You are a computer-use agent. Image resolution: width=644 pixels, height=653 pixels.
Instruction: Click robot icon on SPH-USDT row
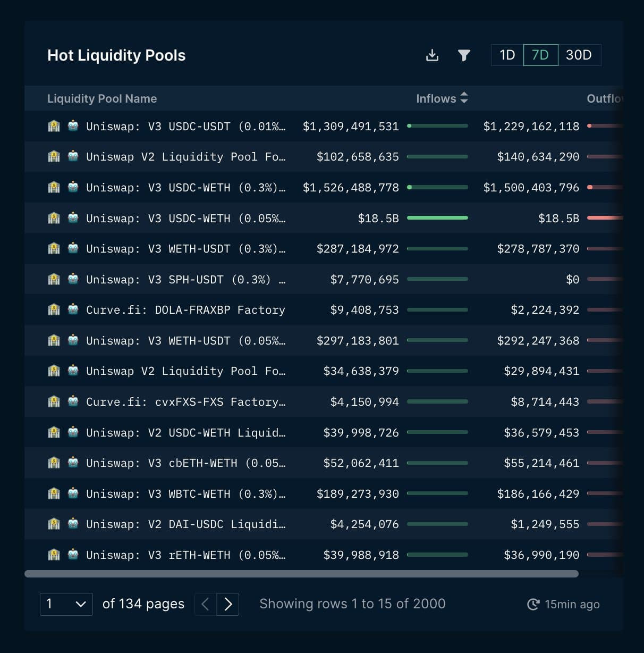(73, 279)
